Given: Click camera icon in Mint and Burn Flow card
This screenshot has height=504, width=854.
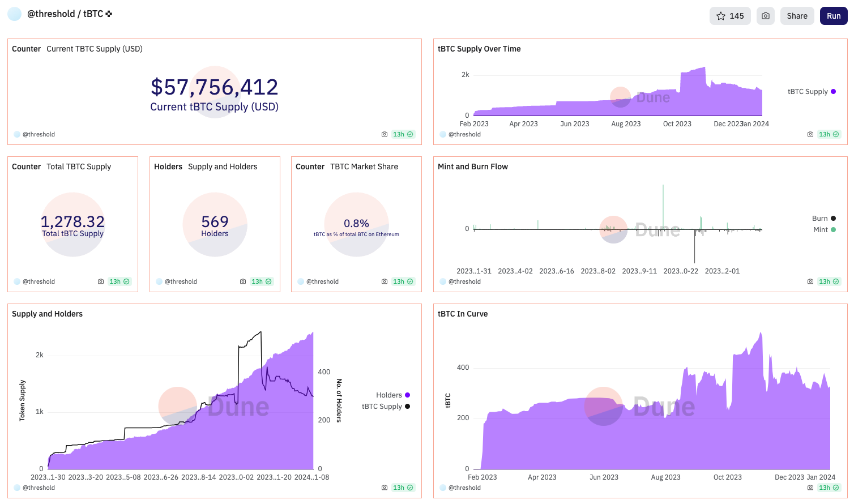Looking at the screenshot, I should 810,281.
